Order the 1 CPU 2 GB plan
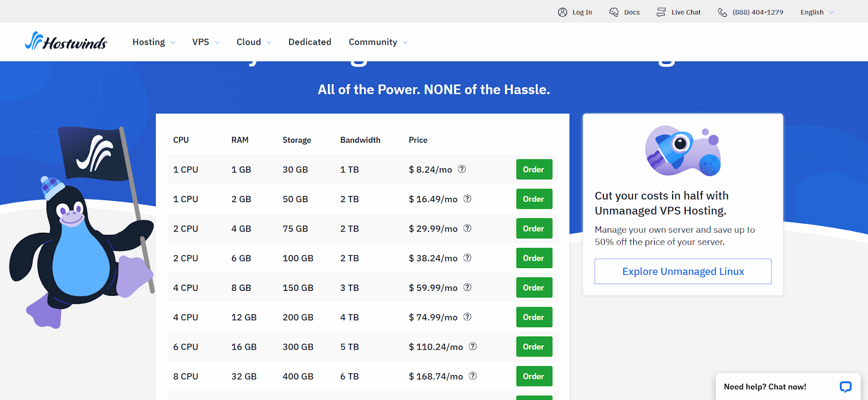This screenshot has height=400, width=868. (x=534, y=199)
